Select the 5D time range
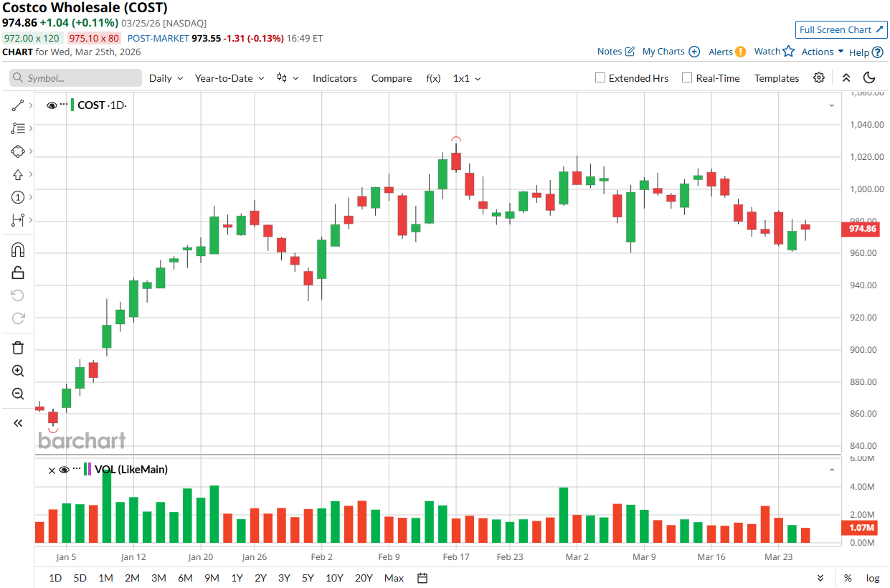Screen dimensions: 890x588 [80, 578]
